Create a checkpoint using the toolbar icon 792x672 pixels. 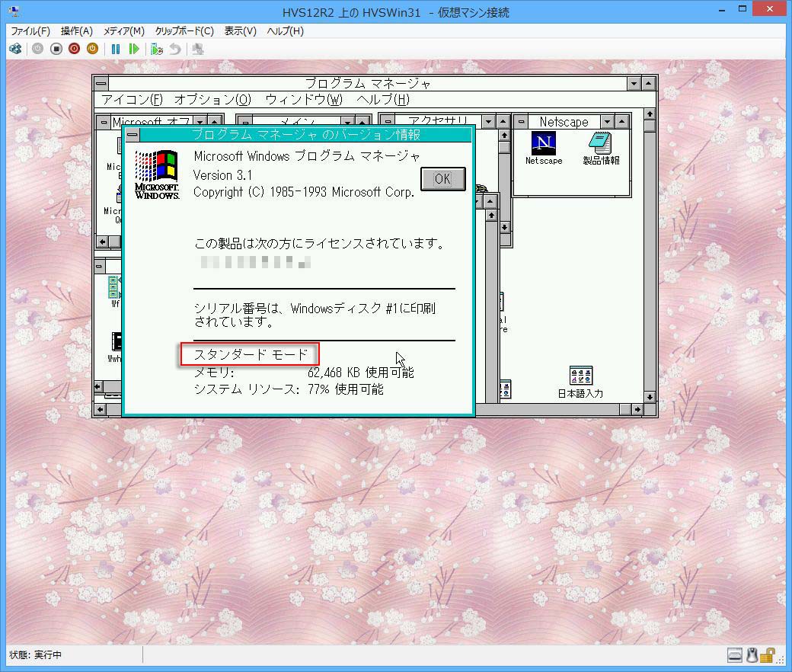click(x=157, y=49)
